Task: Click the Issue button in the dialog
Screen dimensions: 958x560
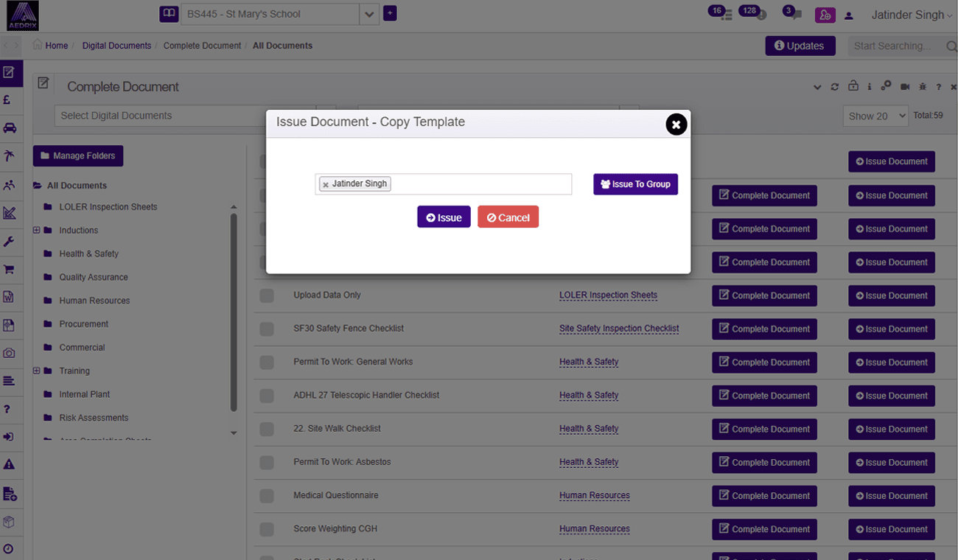Action: point(444,217)
